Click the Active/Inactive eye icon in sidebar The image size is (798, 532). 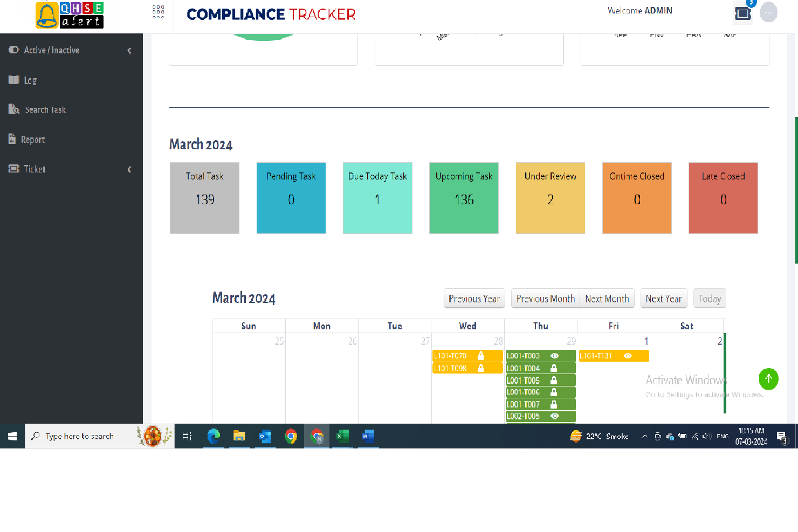[13, 50]
